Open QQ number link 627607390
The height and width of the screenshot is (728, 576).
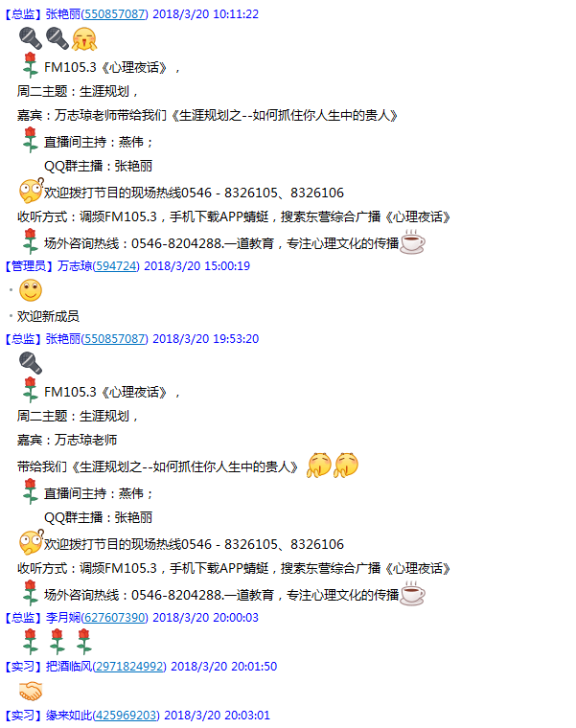(115, 618)
